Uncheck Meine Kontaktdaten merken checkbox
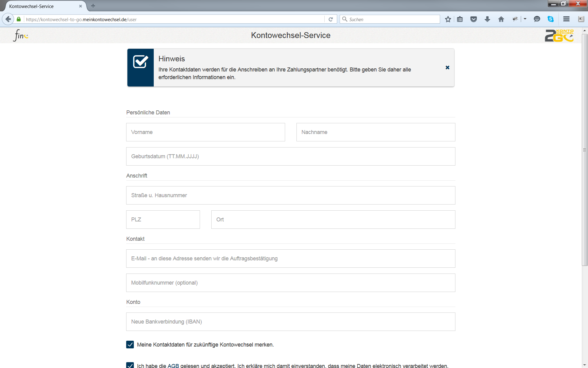 click(130, 344)
